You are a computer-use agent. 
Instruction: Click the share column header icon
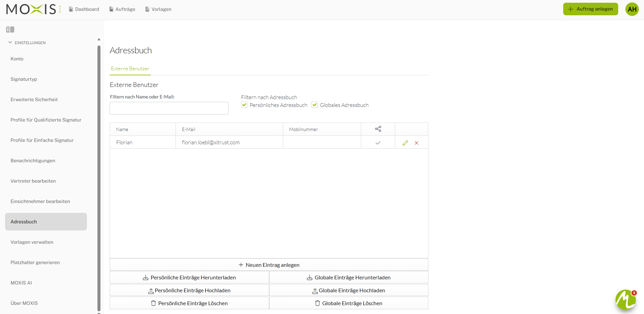tap(378, 129)
